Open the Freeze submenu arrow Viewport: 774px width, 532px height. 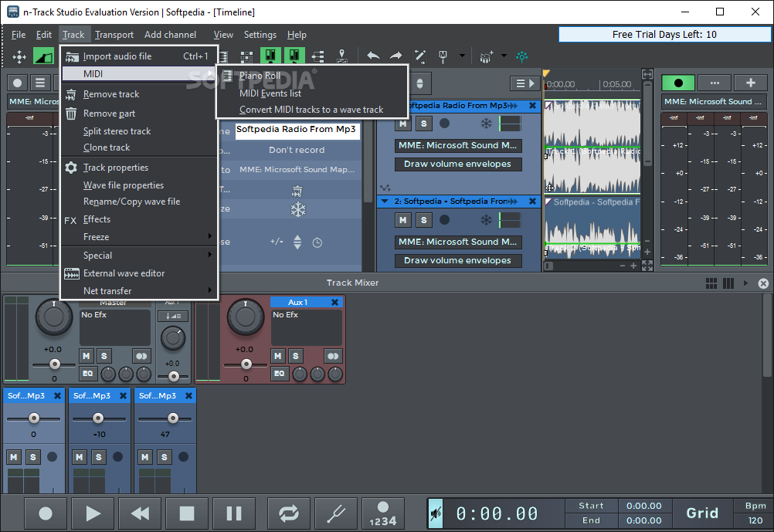[210, 237]
